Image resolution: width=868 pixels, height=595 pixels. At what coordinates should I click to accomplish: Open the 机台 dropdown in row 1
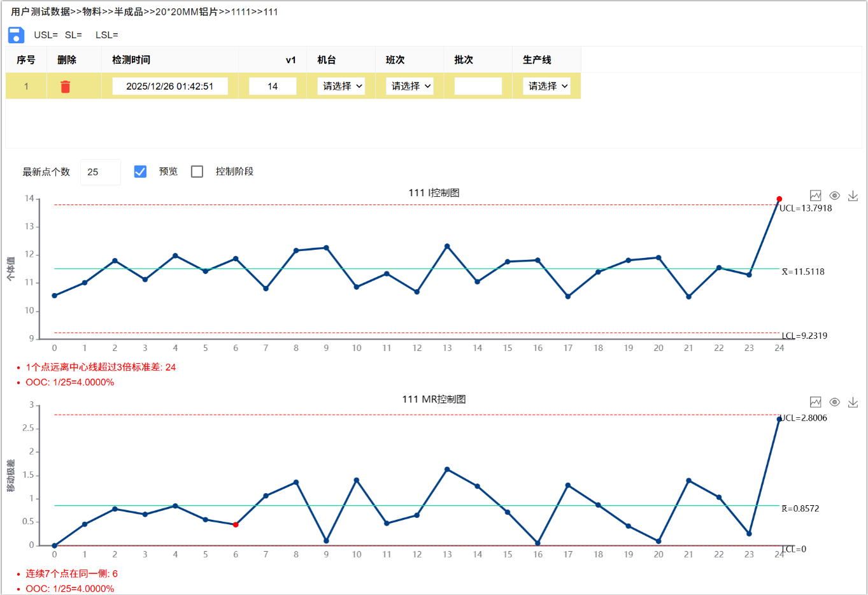tap(341, 86)
